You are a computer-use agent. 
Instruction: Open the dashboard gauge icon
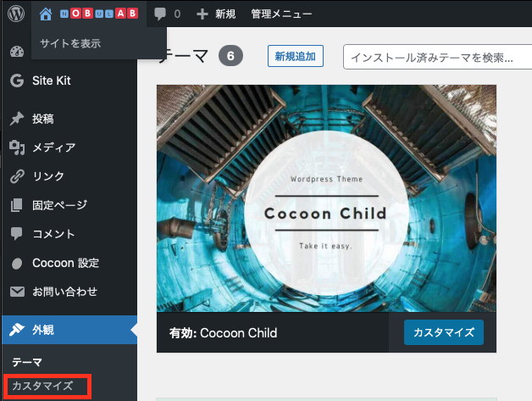pos(17,52)
